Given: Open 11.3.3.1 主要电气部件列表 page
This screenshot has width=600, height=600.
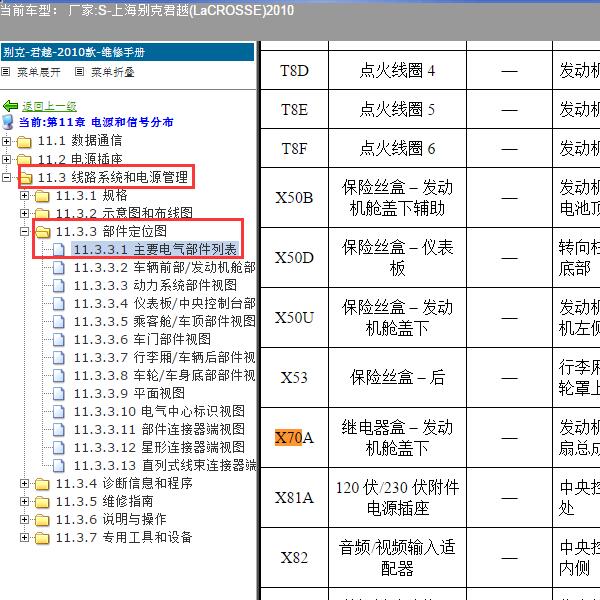Looking at the screenshot, I should click(155, 249).
